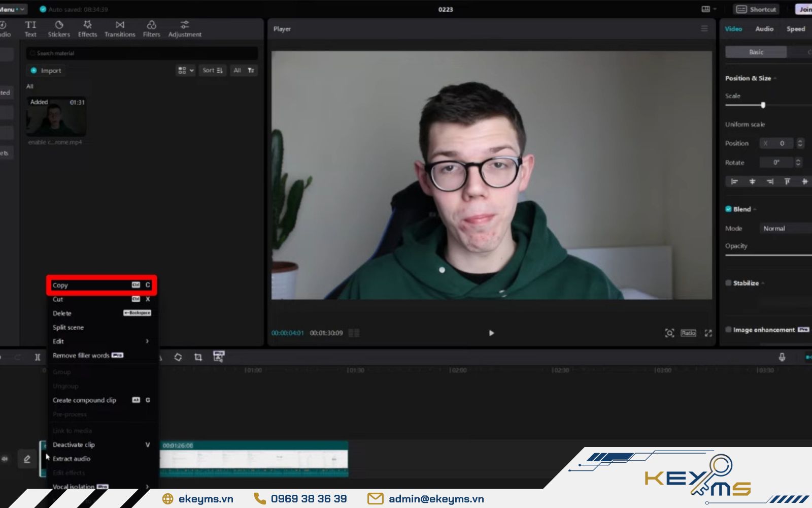The width and height of the screenshot is (812, 508).
Task: Open the Sort dropdown
Action: click(212, 71)
